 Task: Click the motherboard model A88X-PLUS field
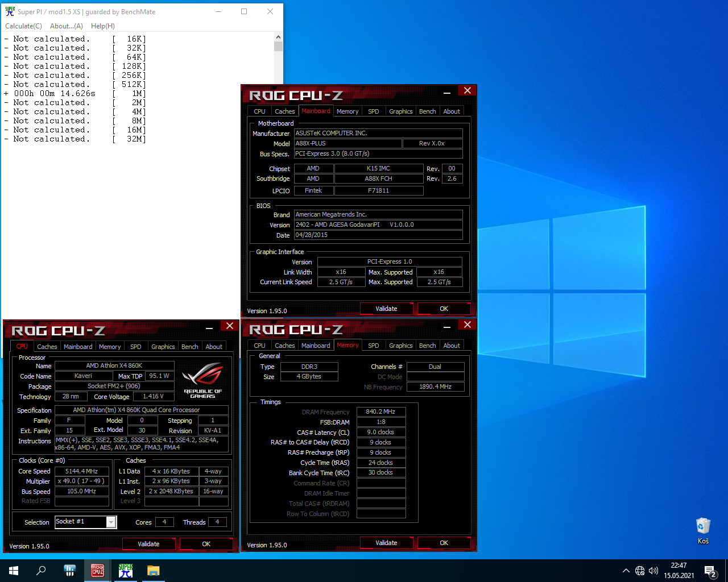pos(348,143)
